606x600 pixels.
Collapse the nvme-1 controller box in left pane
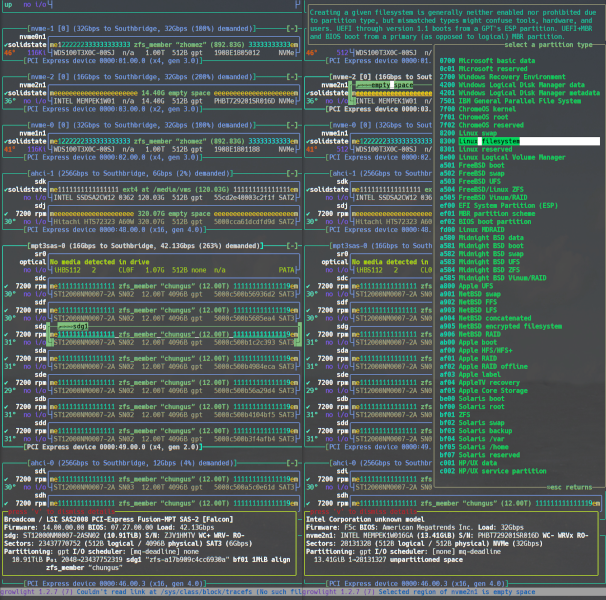click(x=292, y=29)
